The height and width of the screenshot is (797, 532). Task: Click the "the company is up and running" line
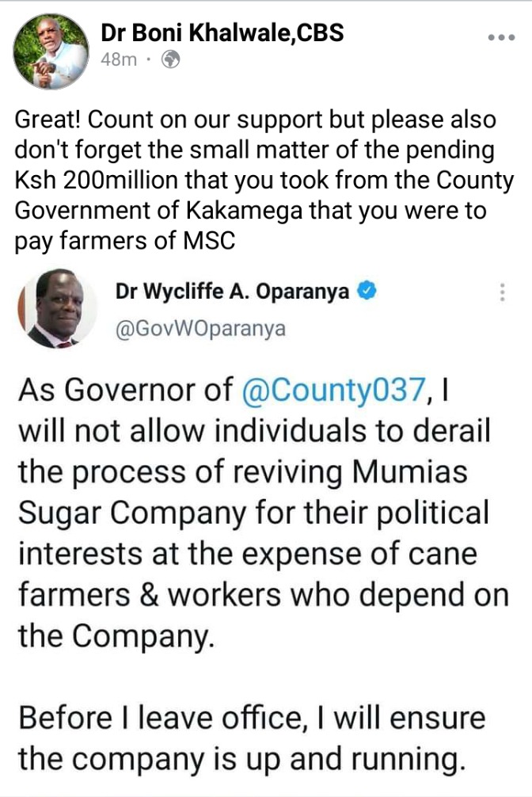point(242,760)
